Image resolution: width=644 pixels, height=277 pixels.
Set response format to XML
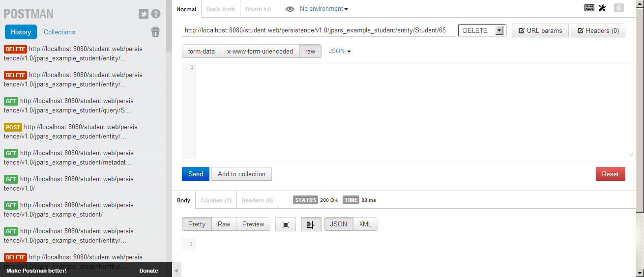(365, 224)
